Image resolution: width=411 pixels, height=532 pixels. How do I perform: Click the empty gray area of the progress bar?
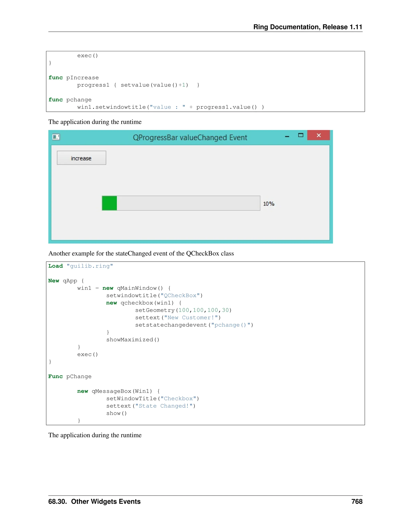[188, 203]
